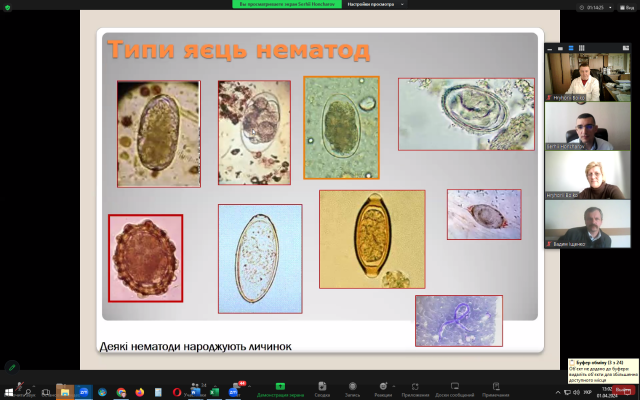The width and height of the screenshot is (640, 400).
Task: Click the text Деякі нематоди народжують личинок
Action: pyautogui.click(x=196, y=347)
